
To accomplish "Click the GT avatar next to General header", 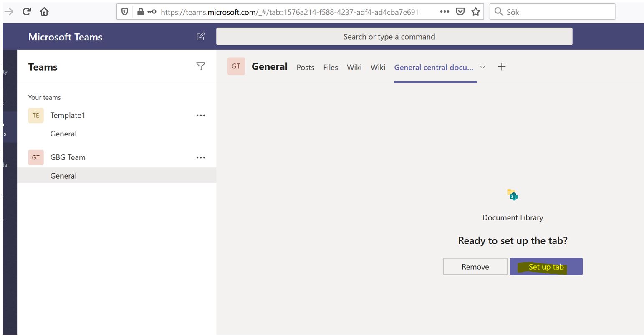I will click(x=236, y=66).
